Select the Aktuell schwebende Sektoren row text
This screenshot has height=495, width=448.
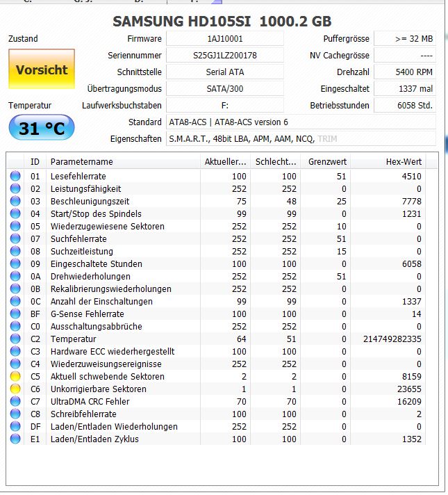pos(108,376)
